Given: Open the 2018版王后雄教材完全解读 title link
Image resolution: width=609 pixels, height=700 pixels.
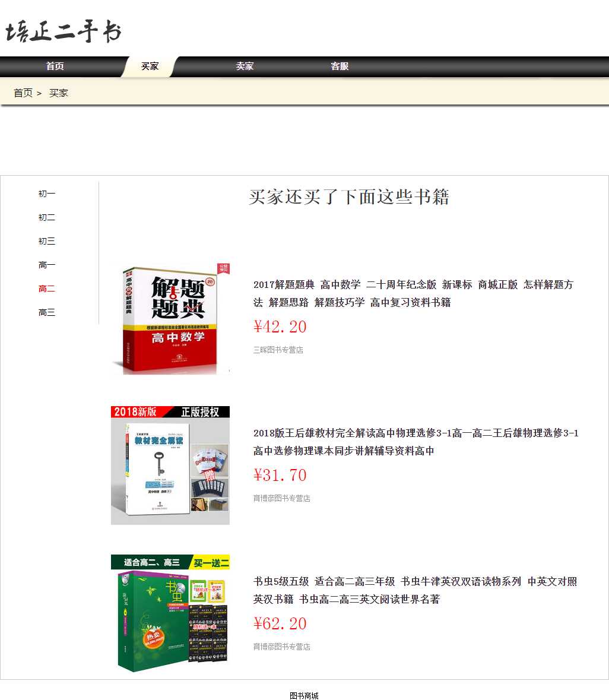Looking at the screenshot, I should coord(415,442).
